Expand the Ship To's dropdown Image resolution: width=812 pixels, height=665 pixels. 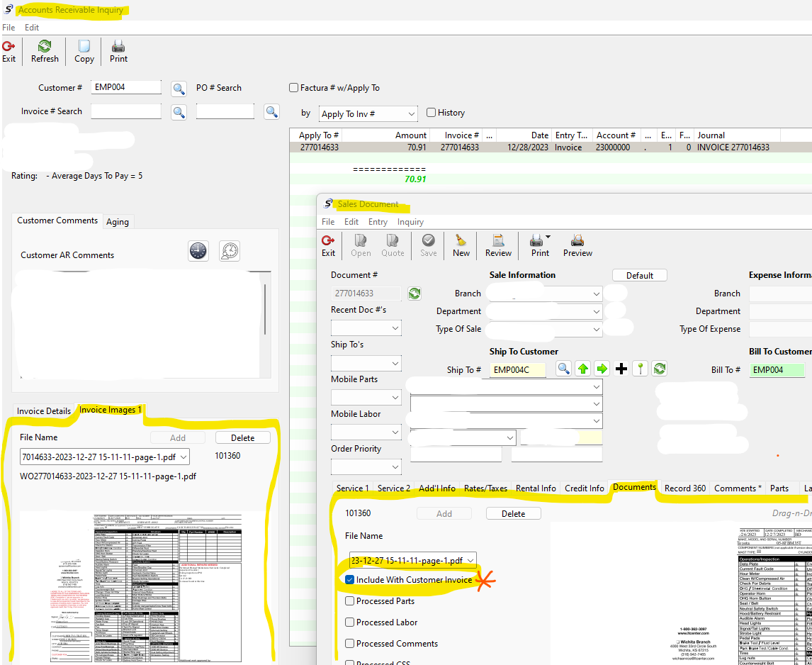coord(366,363)
